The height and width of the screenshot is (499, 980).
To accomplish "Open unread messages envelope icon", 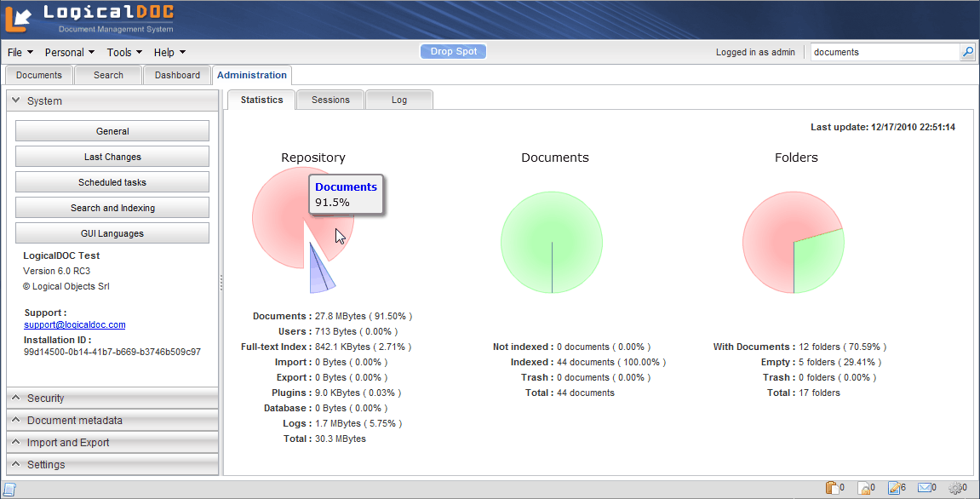I will (925, 488).
